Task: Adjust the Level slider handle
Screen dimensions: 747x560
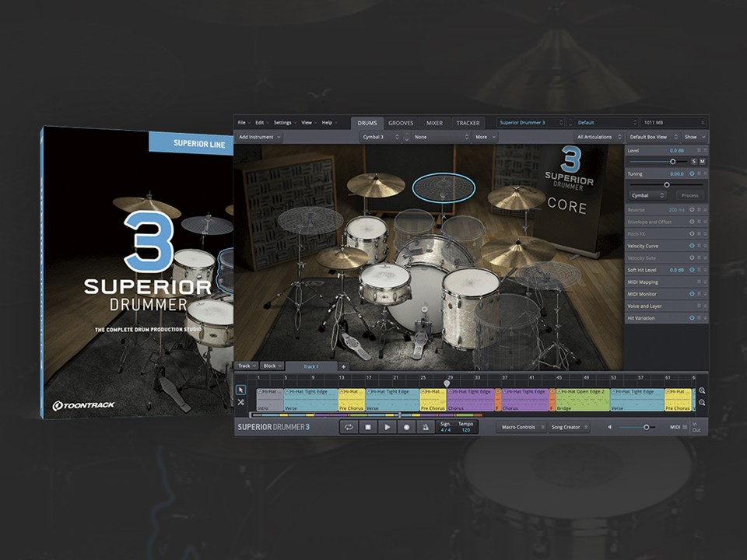Action: coord(672,162)
